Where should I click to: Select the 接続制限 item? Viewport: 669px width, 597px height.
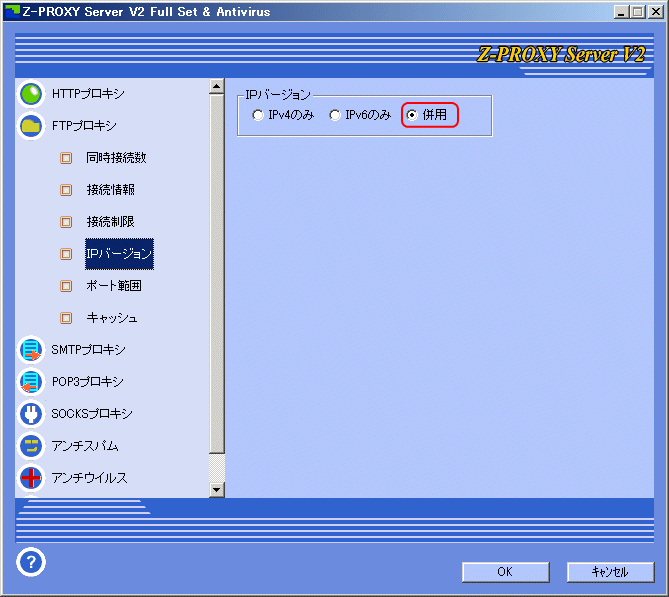click(111, 222)
